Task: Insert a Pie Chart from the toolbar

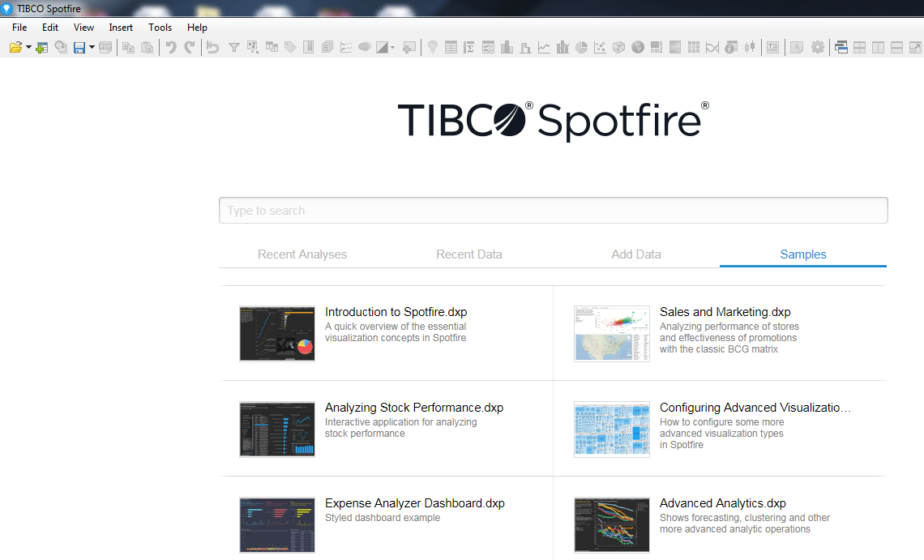Action: (581, 48)
